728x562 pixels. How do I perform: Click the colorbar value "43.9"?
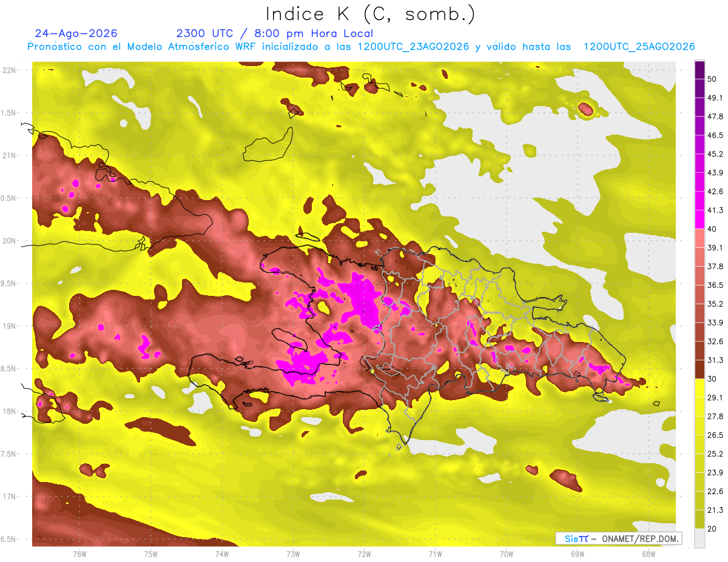tap(715, 173)
